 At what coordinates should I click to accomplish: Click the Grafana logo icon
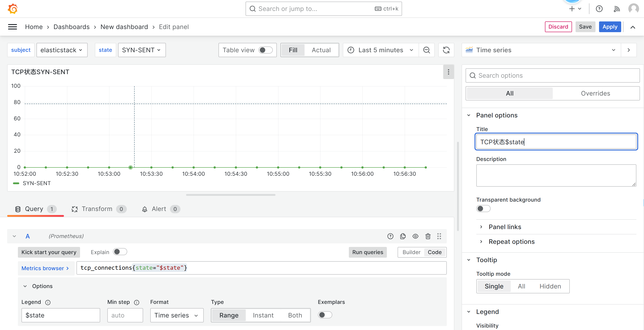13,9
